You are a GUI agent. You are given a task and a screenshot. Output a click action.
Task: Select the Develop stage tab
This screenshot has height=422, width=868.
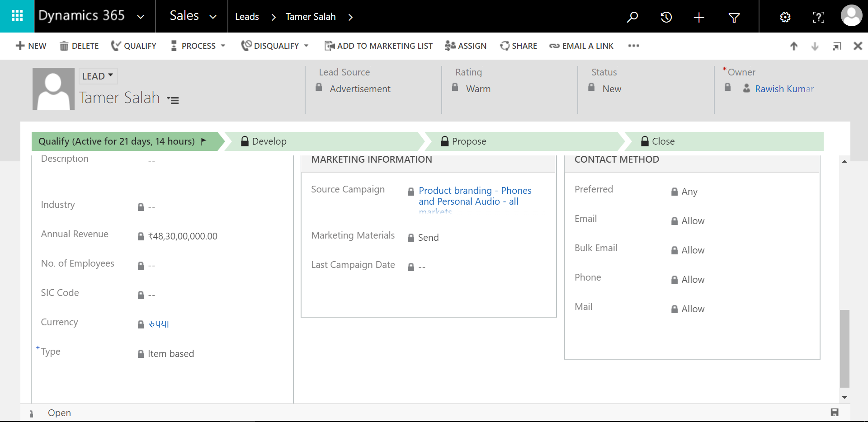click(x=269, y=141)
